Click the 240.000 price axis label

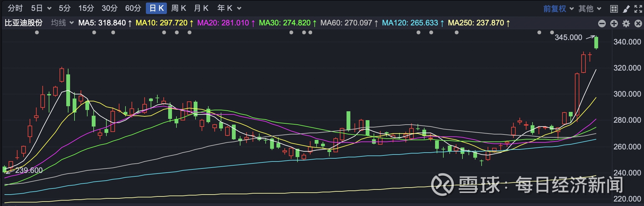(627, 173)
